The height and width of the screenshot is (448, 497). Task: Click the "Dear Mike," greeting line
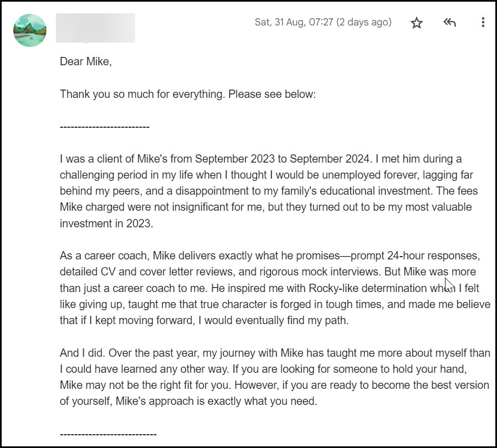86,61
